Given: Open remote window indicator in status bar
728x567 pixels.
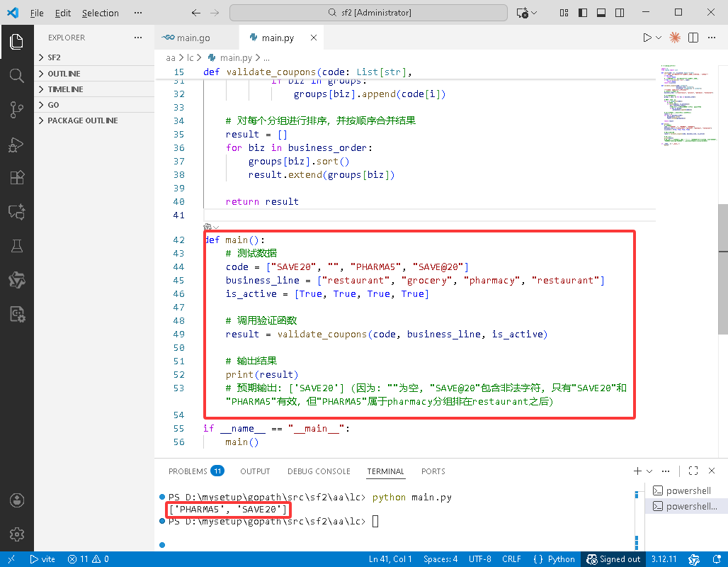Looking at the screenshot, I should tap(11, 559).
